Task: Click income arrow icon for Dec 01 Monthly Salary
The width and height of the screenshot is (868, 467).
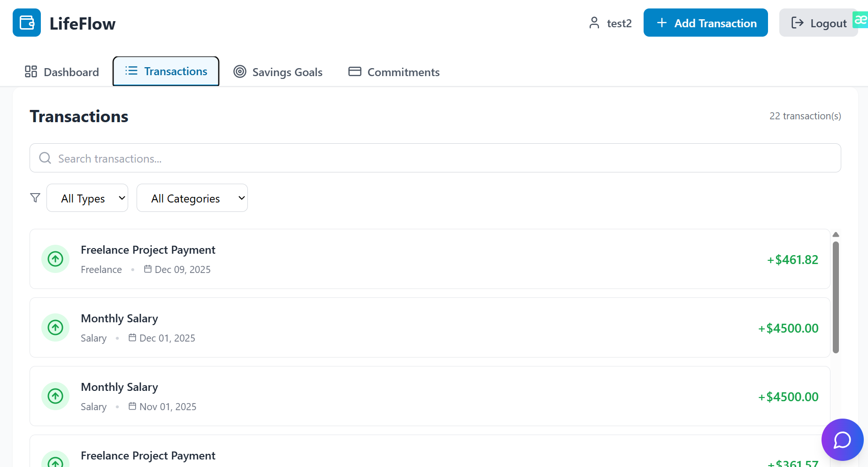Action: coord(55,327)
